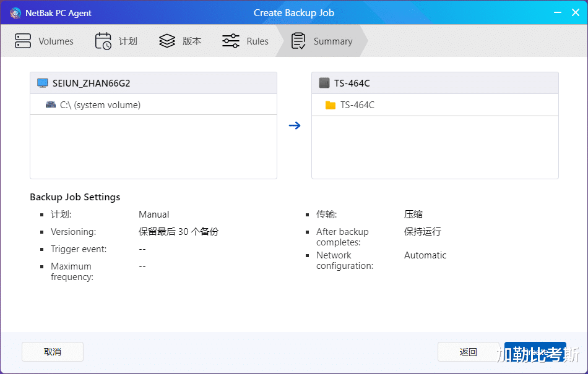Click the yellow folder icon for TS-464C
Viewport: 588px width, 374px height.
(x=331, y=105)
